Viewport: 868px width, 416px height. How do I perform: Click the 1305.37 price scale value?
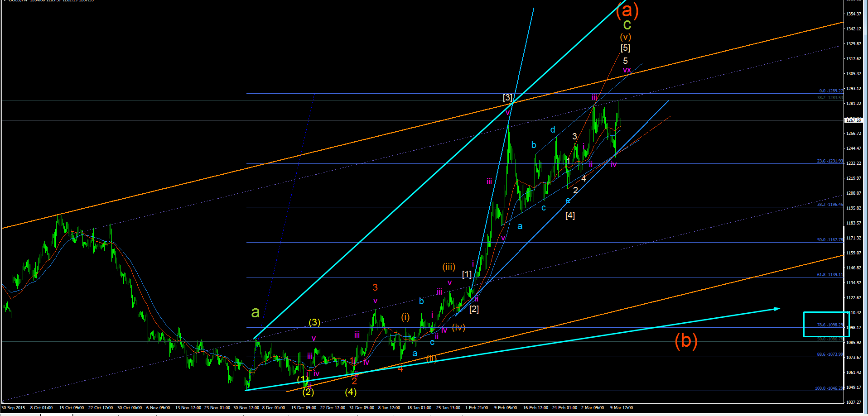tap(854, 74)
